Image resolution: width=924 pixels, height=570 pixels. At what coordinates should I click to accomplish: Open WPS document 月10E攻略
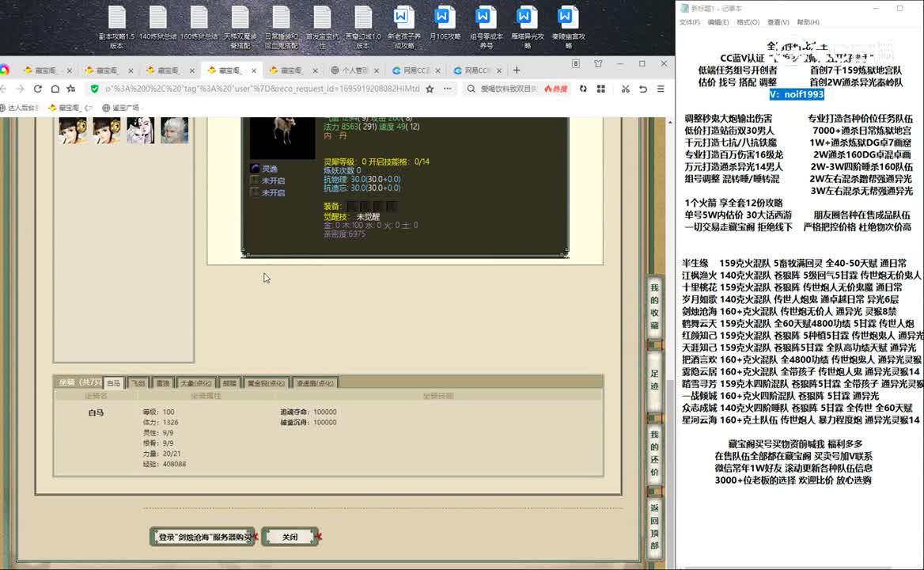point(445,24)
